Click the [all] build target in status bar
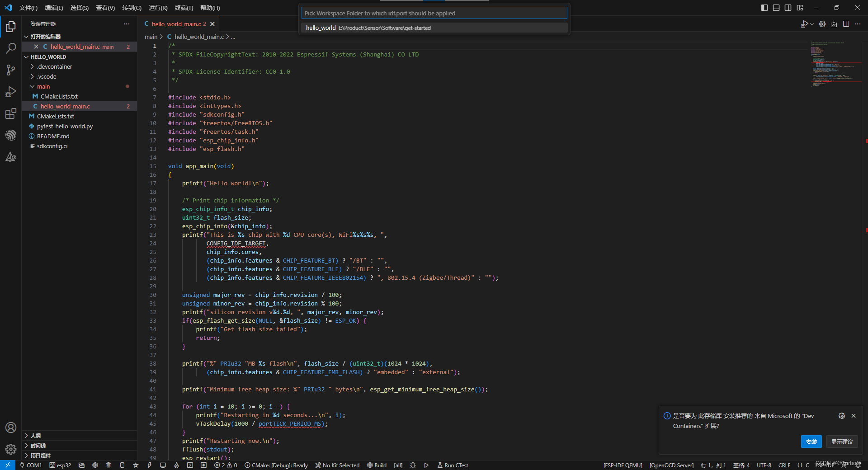The image size is (868, 470). (398, 465)
